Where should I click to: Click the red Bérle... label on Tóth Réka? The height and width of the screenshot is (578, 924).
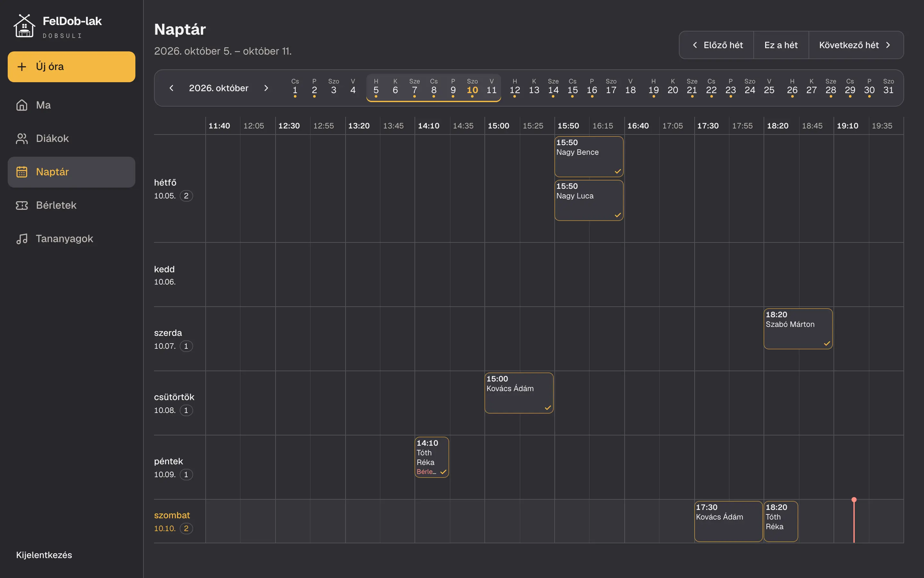(426, 472)
